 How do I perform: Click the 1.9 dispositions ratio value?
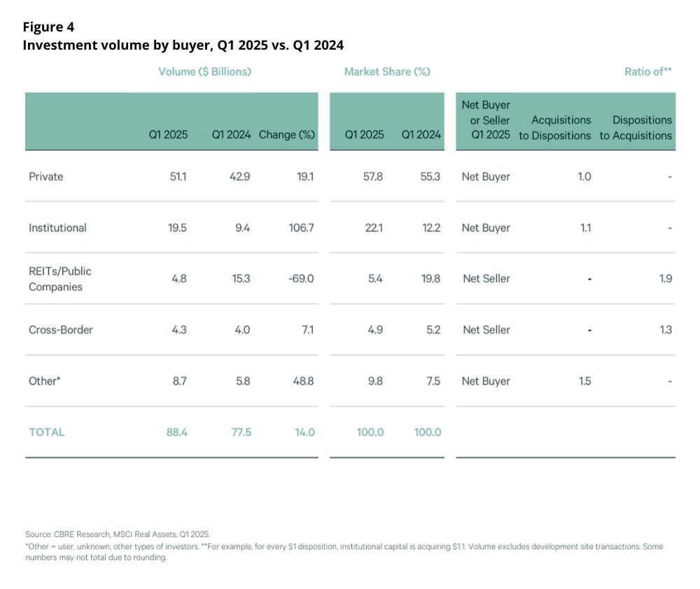(x=665, y=278)
